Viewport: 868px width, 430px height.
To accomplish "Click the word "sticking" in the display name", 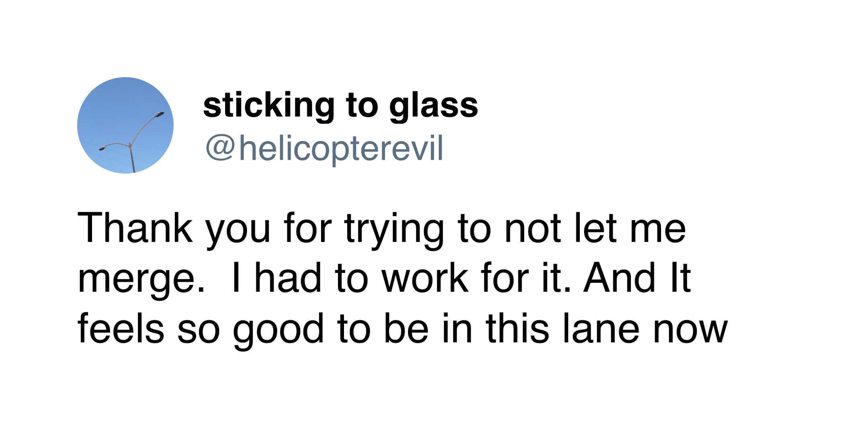I will (268, 107).
